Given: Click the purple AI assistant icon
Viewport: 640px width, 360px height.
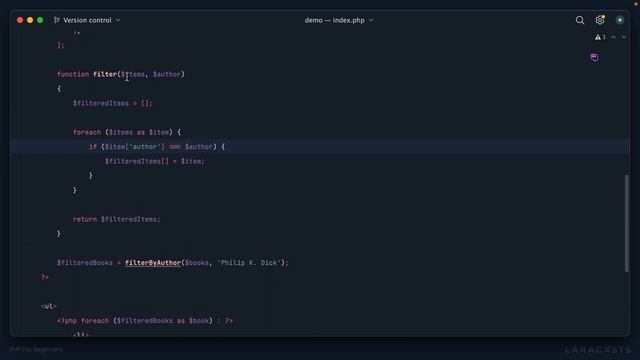Looking at the screenshot, I should pos(594,57).
